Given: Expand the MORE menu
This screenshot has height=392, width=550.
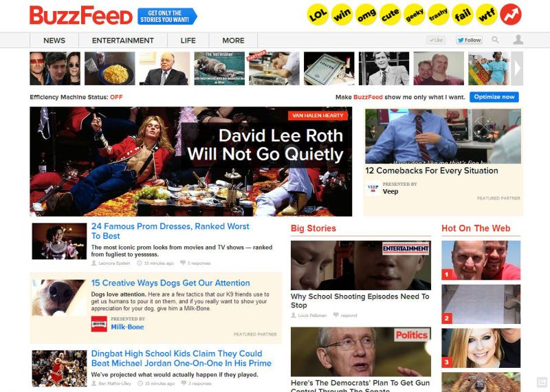Looking at the screenshot, I should pos(233,41).
